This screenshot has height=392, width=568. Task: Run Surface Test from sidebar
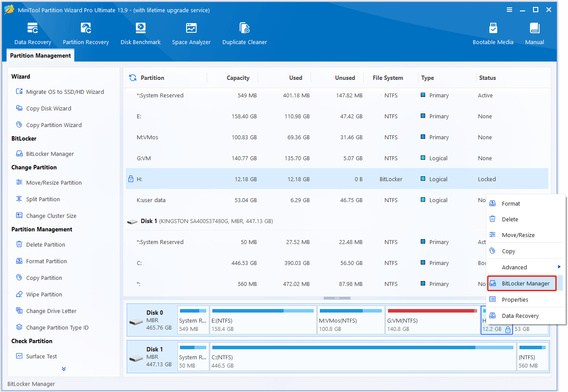tap(36, 356)
